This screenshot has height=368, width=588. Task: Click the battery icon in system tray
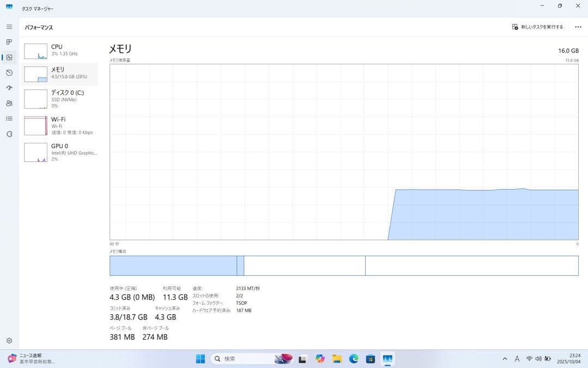click(x=547, y=359)
